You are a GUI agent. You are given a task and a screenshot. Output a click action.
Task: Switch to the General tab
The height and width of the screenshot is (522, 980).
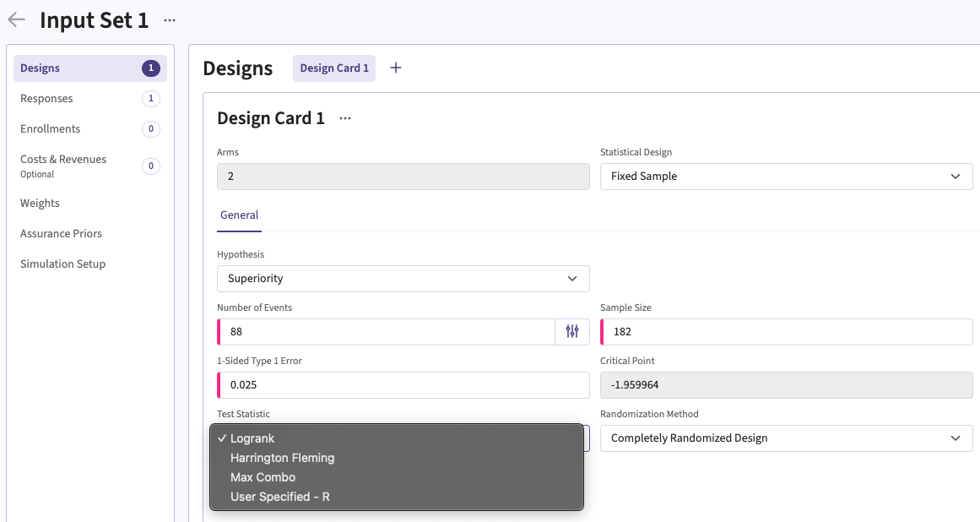pyautogui.click(x=239, y=215)
